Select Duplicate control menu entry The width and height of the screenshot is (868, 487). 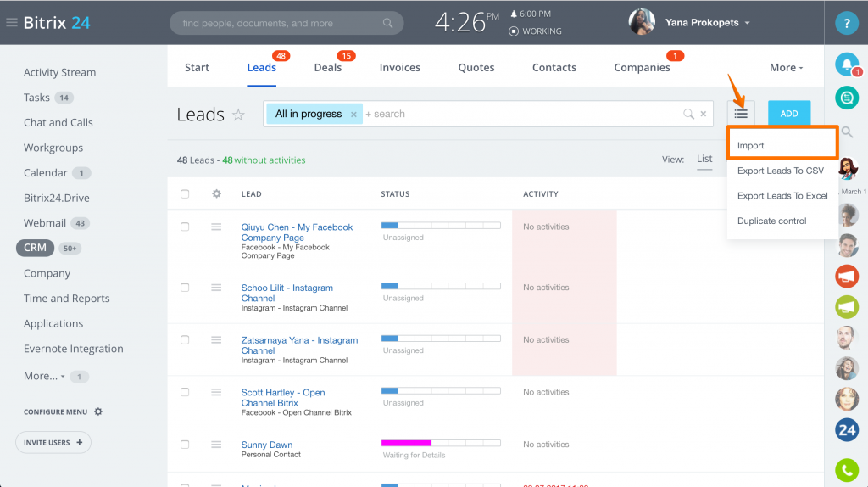pos(771,221)
